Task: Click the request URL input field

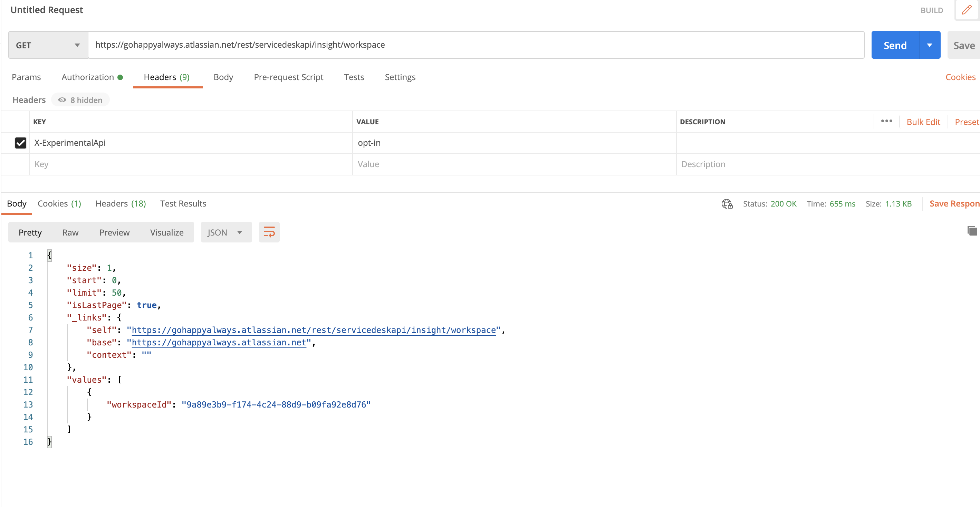Action: pos(475,45)
